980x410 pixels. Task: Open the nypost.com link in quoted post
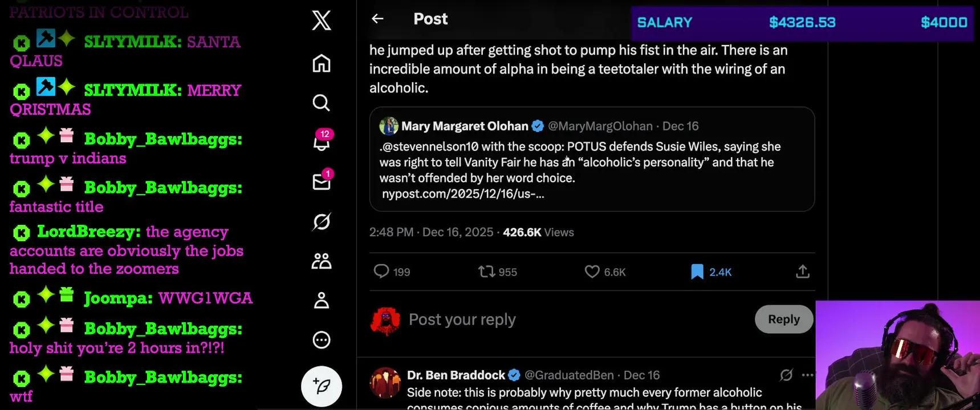pyautogui.click(x=463, y=194)
